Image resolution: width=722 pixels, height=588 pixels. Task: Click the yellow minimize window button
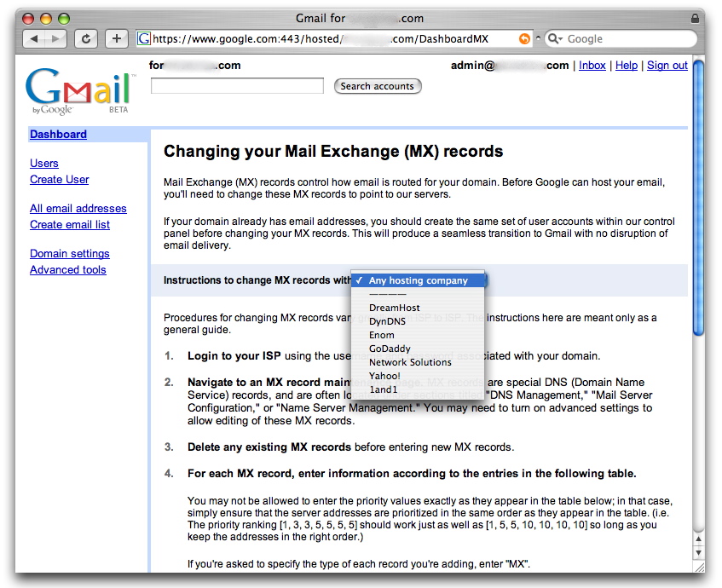pos(46,19)
